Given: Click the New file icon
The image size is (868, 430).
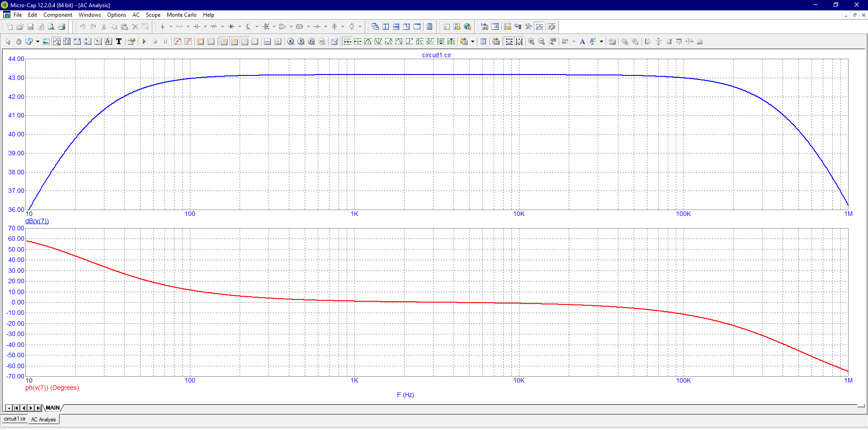Looking at the screenshot, I should point(9,27).
